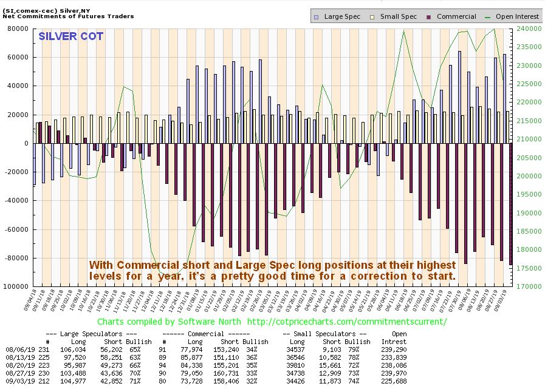The image size is (545, 392).
Task: Click the SILVER COT chart title
Action: click(71, 36)
